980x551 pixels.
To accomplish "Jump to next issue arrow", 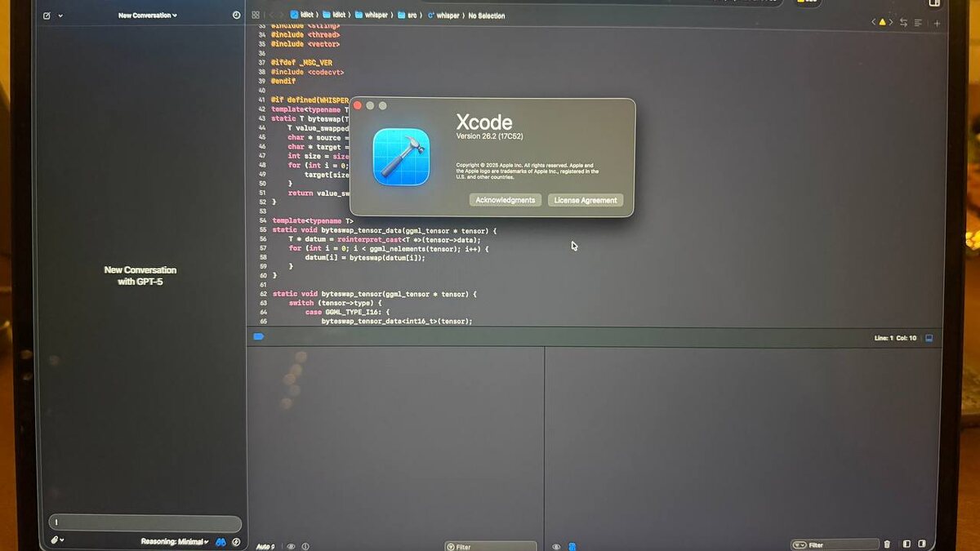I will coord(890,23).
